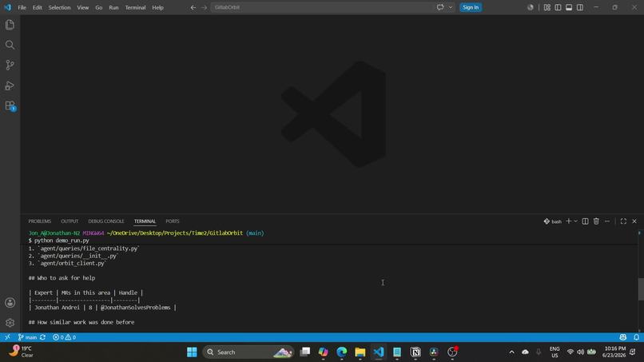Open the File menu

coord(22,7)
